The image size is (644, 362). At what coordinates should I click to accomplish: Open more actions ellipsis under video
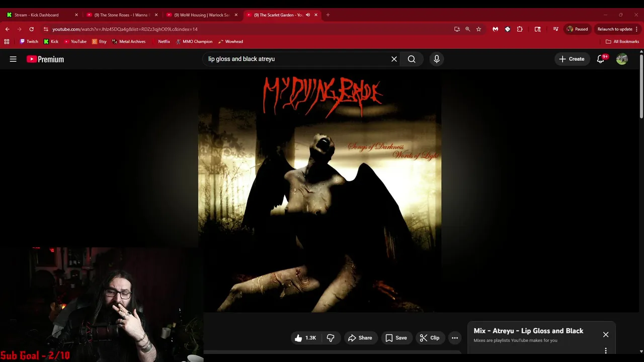click(455, 338)
